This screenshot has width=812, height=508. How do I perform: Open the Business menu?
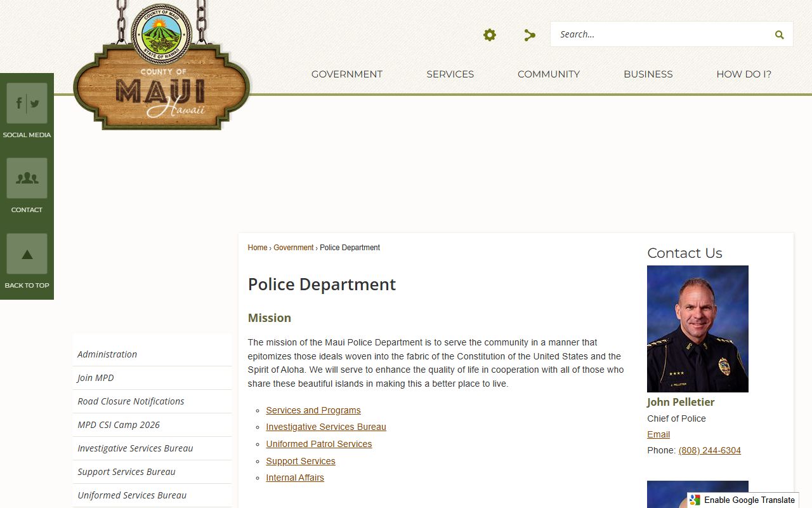pyautogui.click(x=648, y=74)
